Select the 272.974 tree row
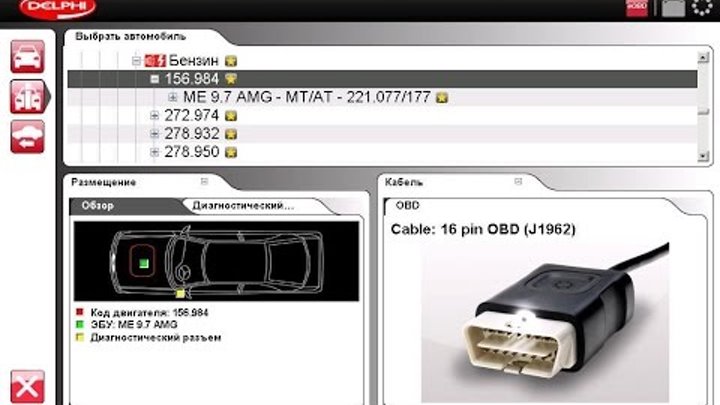720x405 pixels. pos(382,116)
